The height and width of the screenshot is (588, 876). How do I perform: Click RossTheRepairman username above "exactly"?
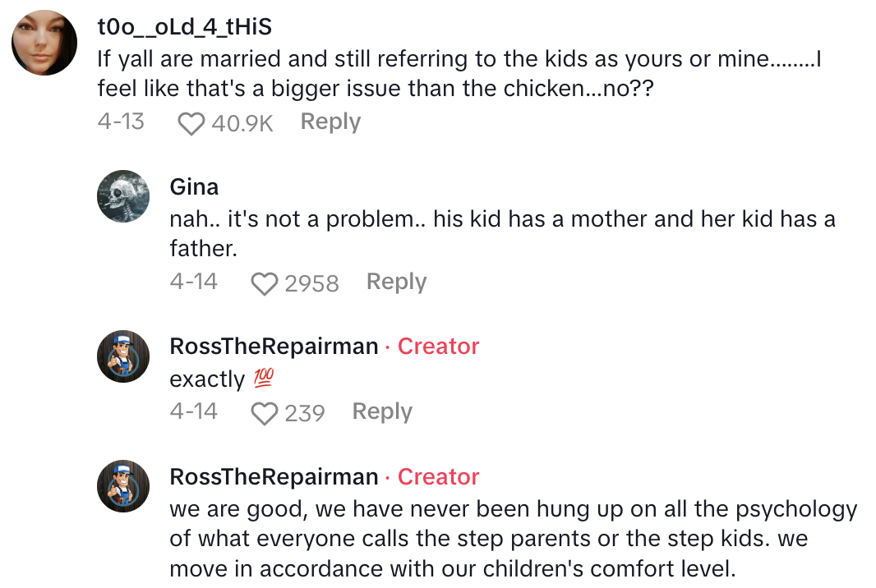274,347
